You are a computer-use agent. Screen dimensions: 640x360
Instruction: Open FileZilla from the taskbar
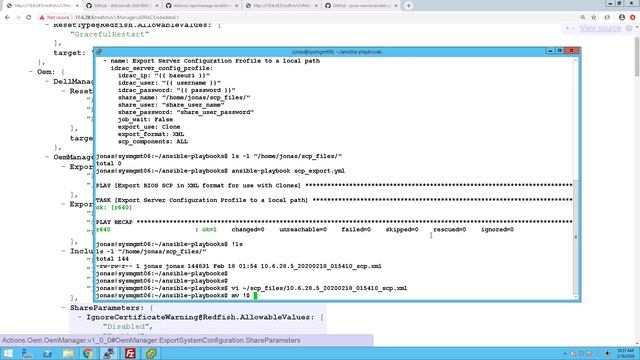pos(130,353)
